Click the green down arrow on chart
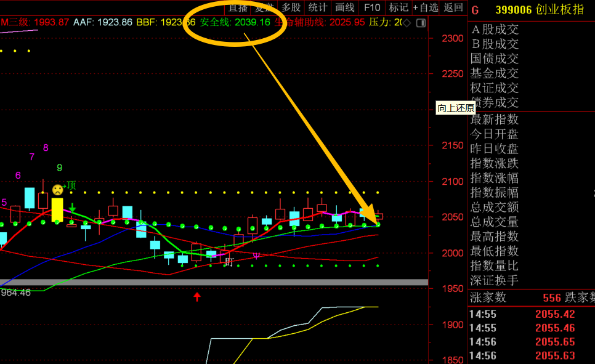Image resolution: width=595 pixels, height=364 pixels. 72,208
